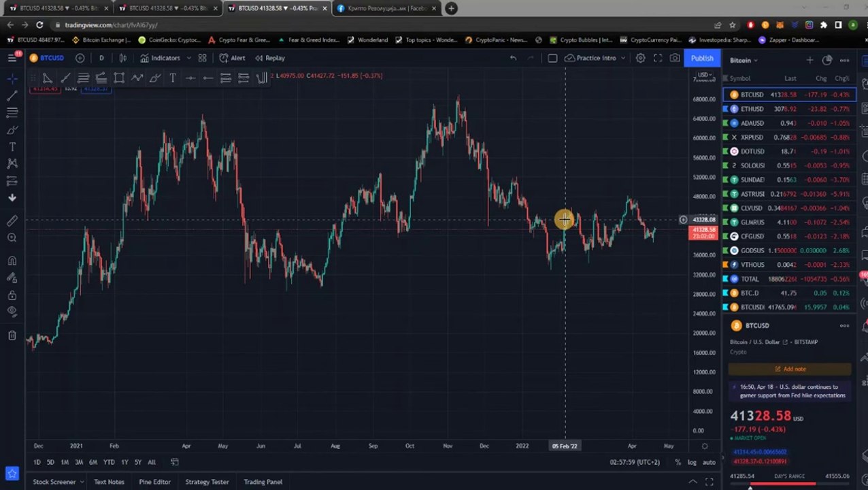Open the BTCUSD symbol search

[47, 58]
